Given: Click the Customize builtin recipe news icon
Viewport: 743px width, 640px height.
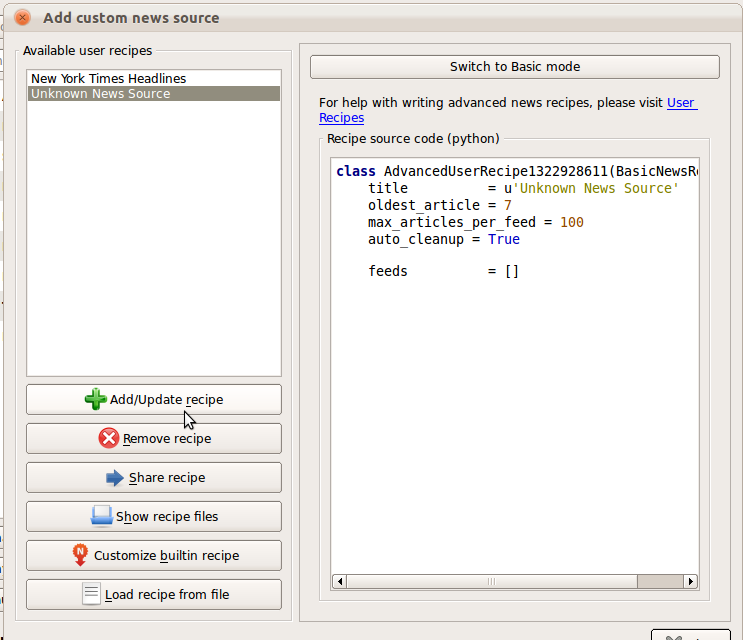Looking at the screenshot, I should pos(80,555).
